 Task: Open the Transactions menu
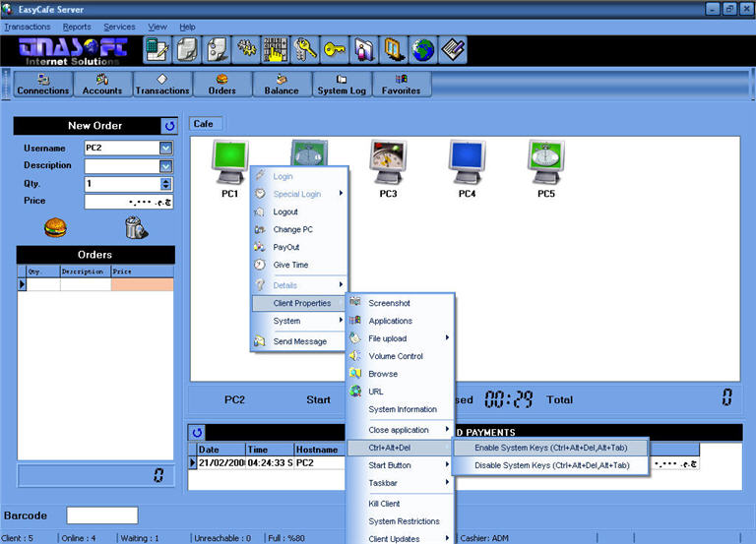pyautogui.click(x=28, y=27)
